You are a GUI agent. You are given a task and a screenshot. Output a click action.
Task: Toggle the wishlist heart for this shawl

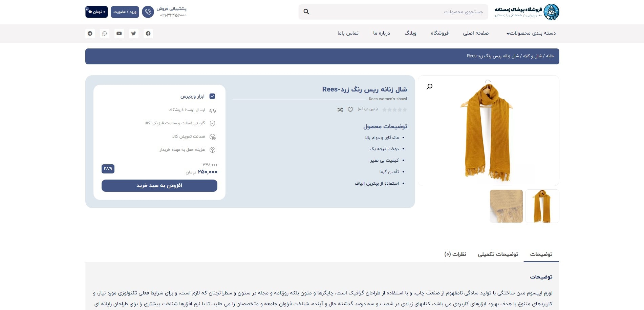(350, 110)
